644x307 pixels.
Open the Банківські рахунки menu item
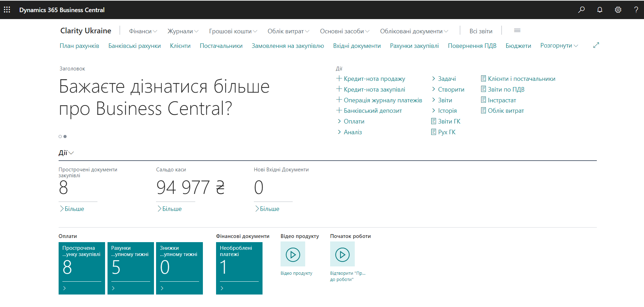pyautogui.click(x=135, y=46)
